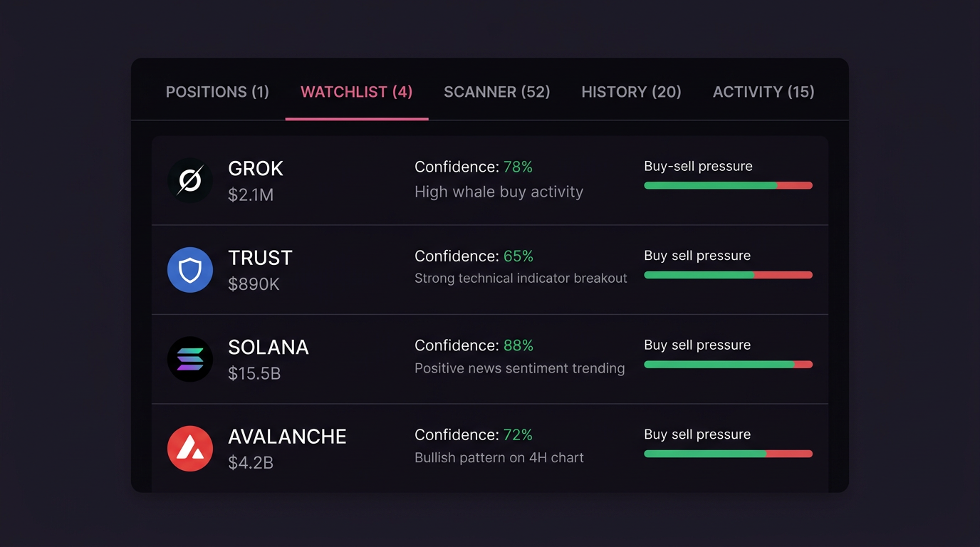Switch to the POSITIONS tab
Image resolution: width=980 pixels, height=547 pixels.
217,92
